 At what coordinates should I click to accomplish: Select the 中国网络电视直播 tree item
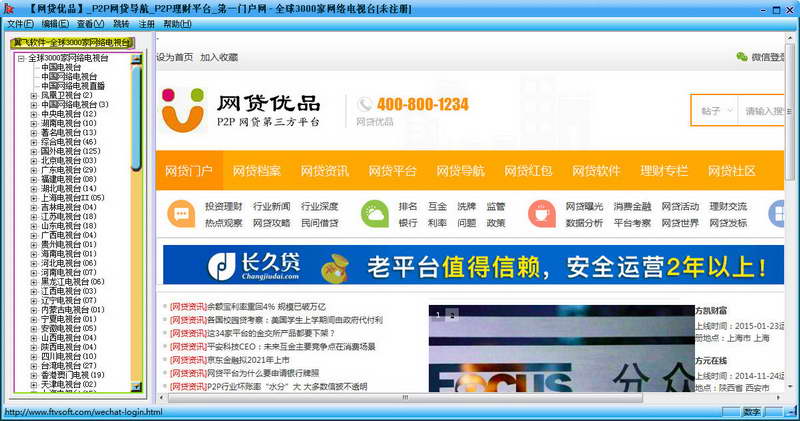click(x=72, y=86)
